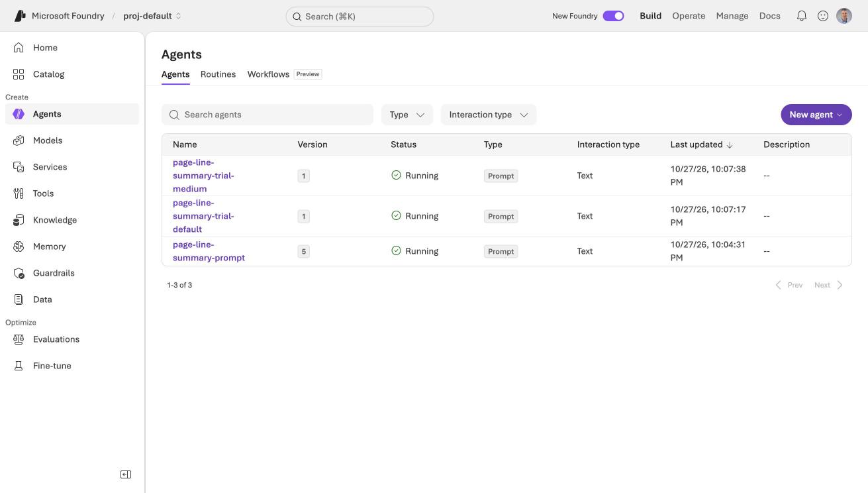This screenshot has height=493, width=868.
Task: Open the Models cube icon
Action: (19, 140)
